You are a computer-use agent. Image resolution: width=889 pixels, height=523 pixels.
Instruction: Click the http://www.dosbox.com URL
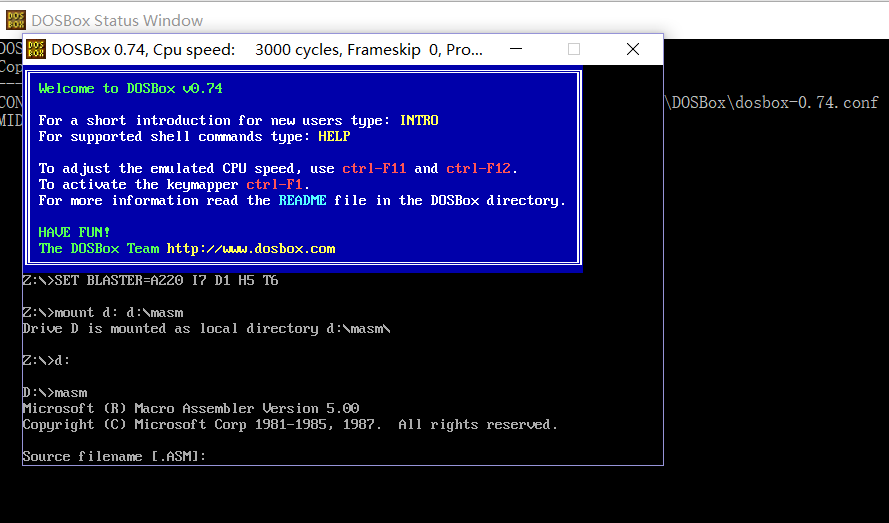[x=251, y=248]
